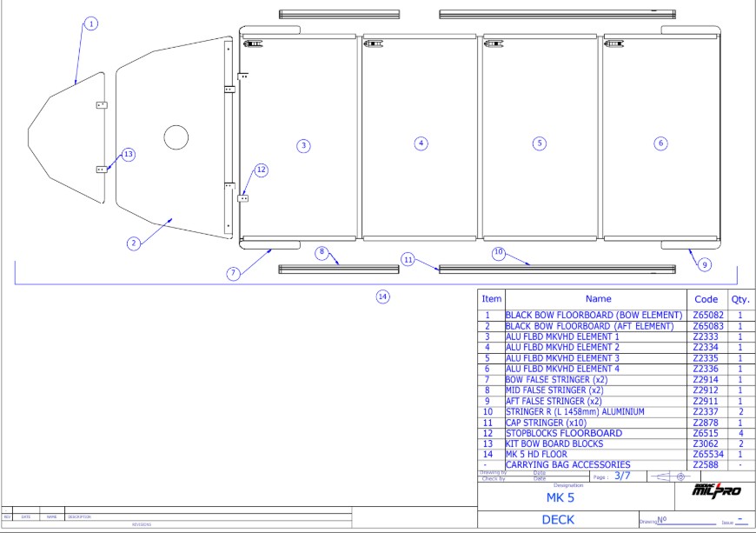Viewport: 756px width, 533px height.
Task: Select text 'MID FALSE STRINGER (x2)'
Action: pyautogui.click(x=554, y=390)
